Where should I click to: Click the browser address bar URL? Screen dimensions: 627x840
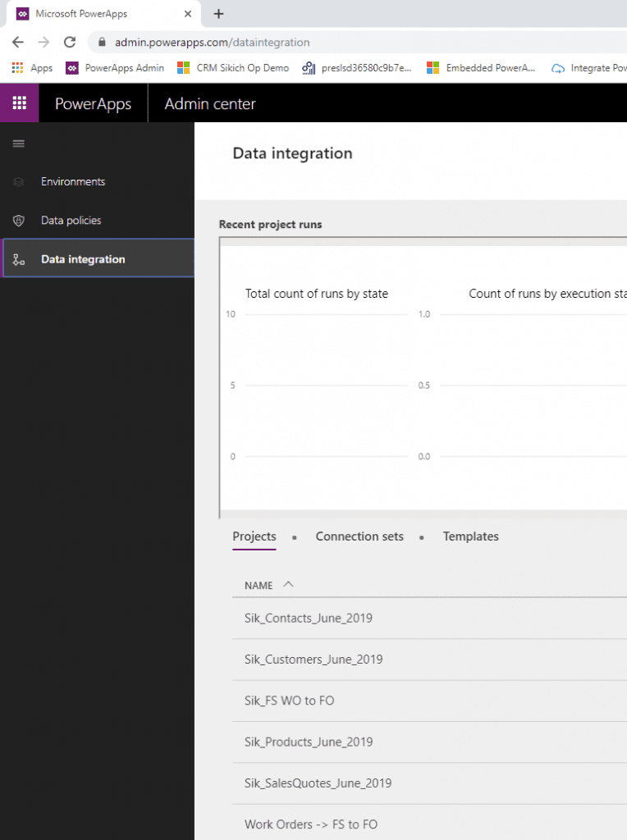point(212,42)
